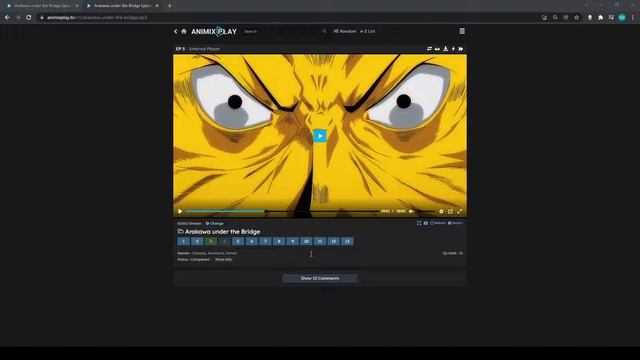This screenshot has height=360, width=640.
Task: Click the browser address bar URL
Action: click(97, 18)
